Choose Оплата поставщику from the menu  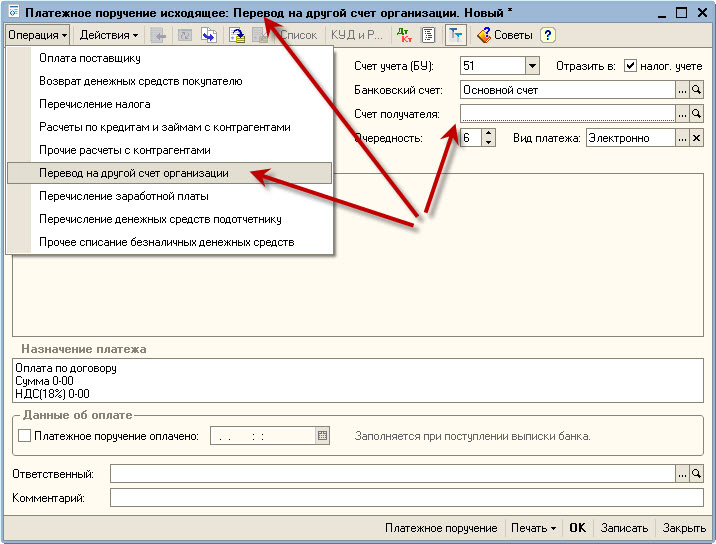tap(89, 58)
